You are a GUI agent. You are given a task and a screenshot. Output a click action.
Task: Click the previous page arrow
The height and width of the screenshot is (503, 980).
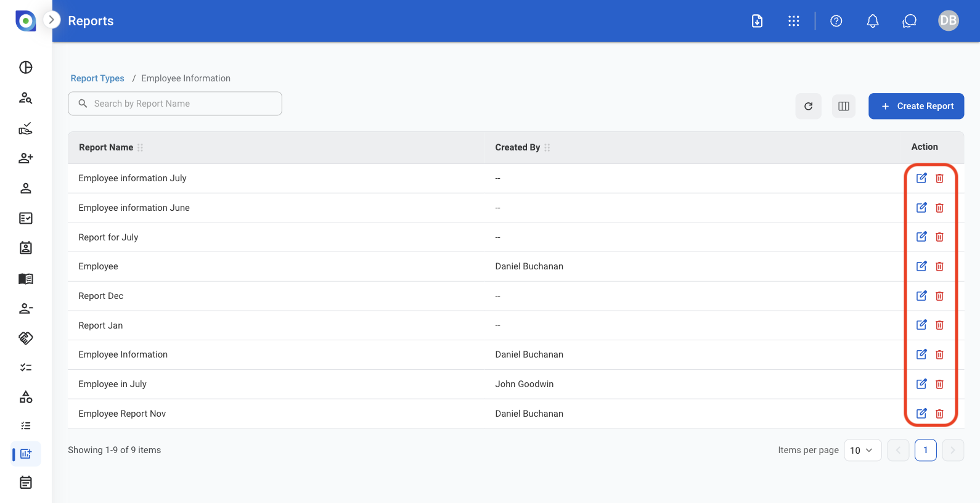899,450
